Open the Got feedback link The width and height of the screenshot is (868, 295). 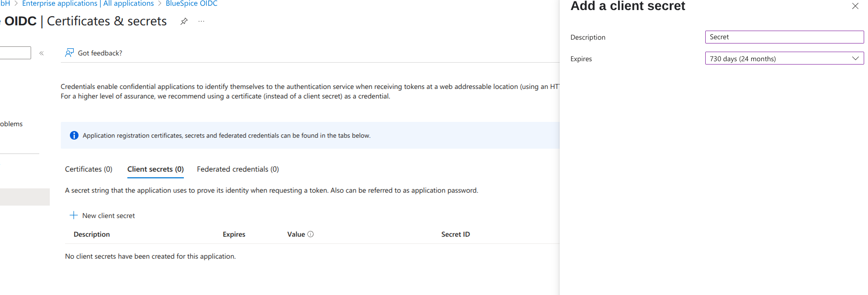pyautogui.click(x=100, y=53)
